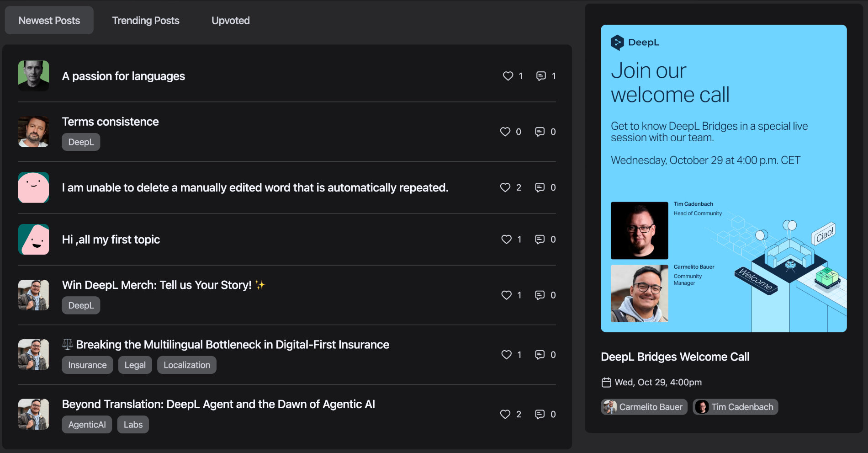Click heart icon on 'Terms consistence' post
868x453 pixels.
tap(505, 132)
